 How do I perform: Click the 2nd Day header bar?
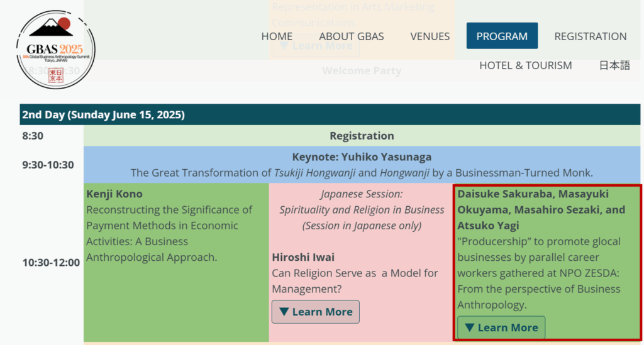pos(330,114)
